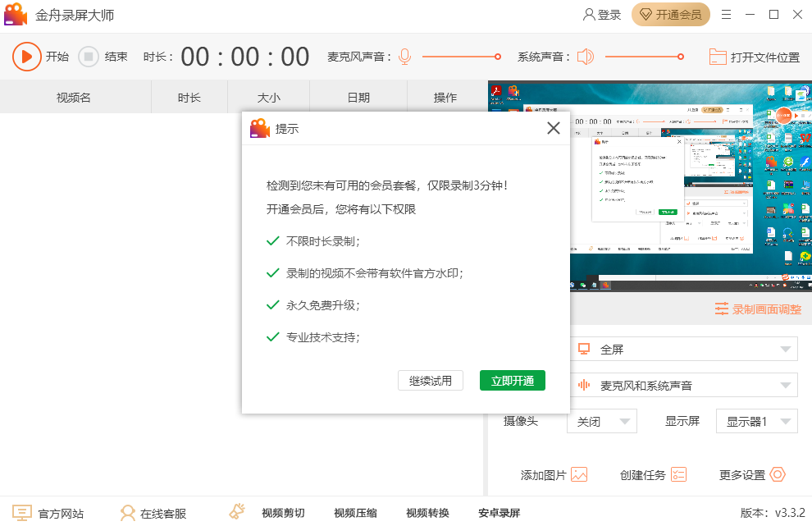Mute the microphone icon
This screenshot has height=526, width=812.
click(x=405, y=57)
